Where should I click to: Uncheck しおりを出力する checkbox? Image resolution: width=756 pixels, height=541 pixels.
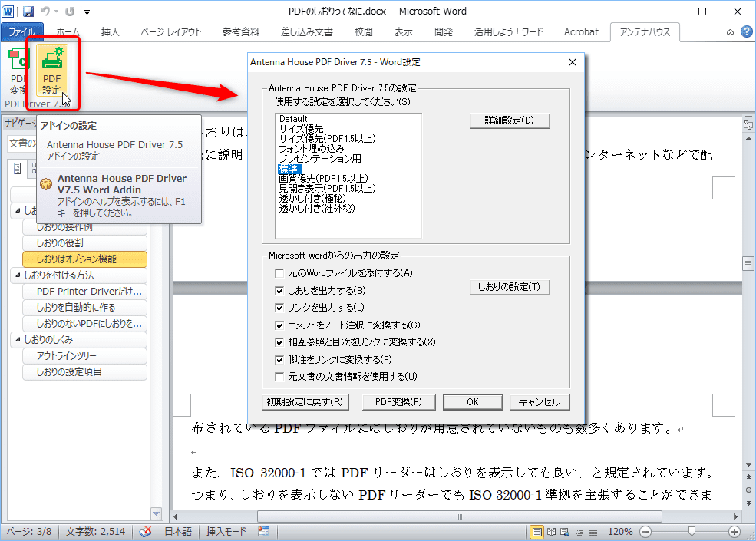pos(280,291)
